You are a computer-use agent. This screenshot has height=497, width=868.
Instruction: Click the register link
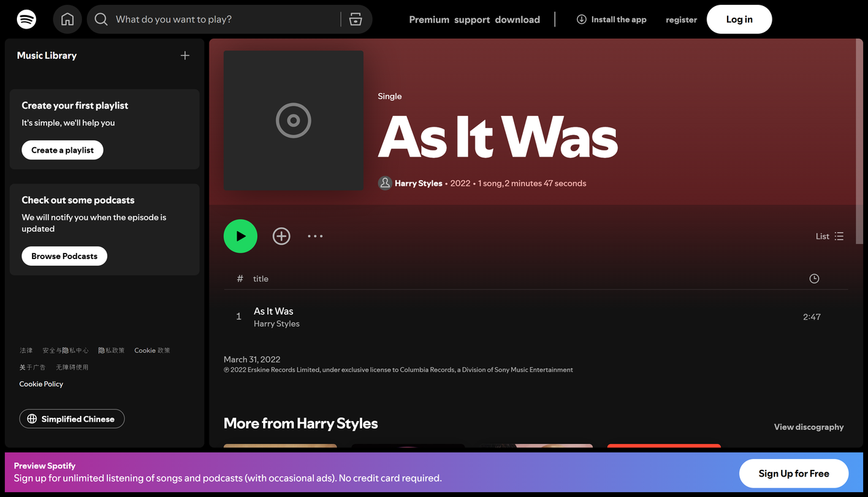(x=682, y=20)
